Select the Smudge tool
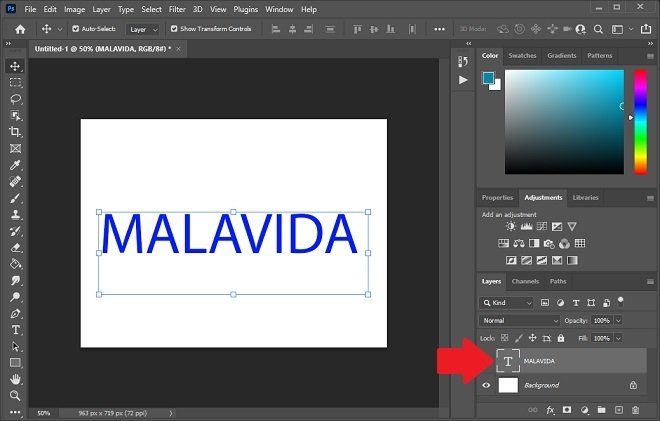This screenshot has height=421, width=660. tap(15, 280)
